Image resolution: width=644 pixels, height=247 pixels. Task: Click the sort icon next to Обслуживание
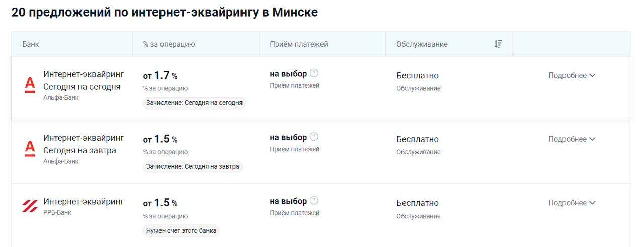498,44
